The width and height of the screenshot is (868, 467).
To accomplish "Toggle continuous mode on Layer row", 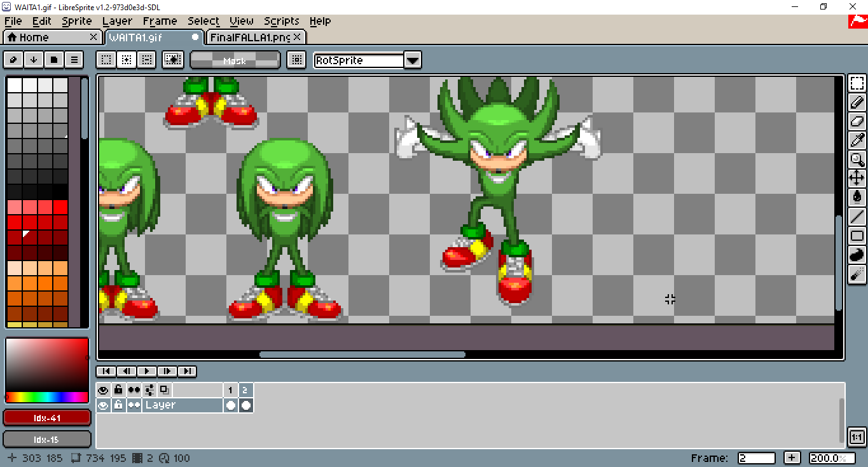I will pos(134,405).
